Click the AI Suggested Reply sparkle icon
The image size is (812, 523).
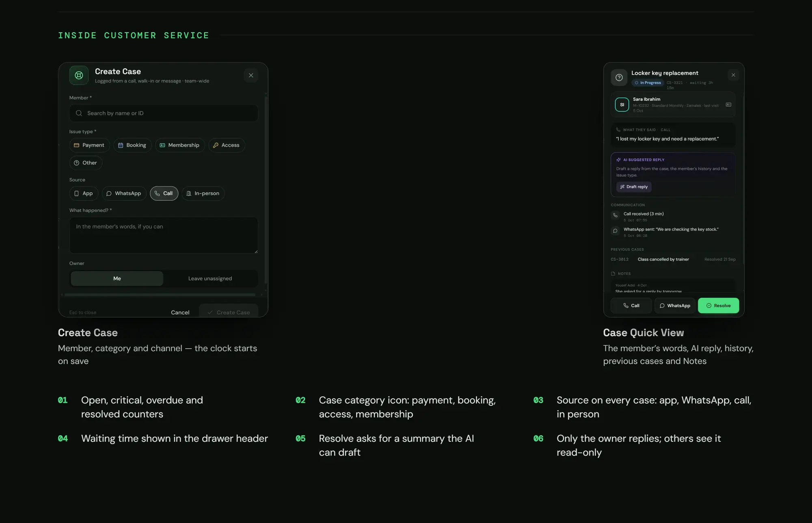pyautogui.click(x=619, y=160)
